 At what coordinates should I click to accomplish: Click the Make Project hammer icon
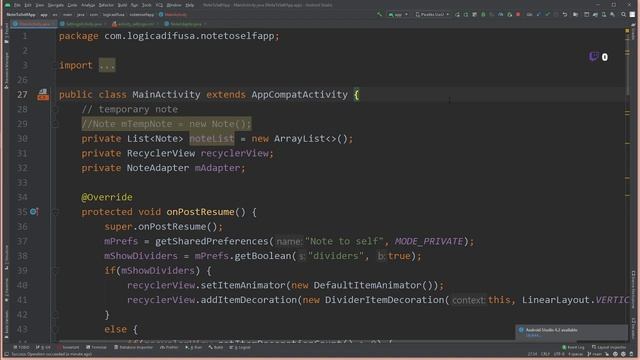(x=380, y=14)
